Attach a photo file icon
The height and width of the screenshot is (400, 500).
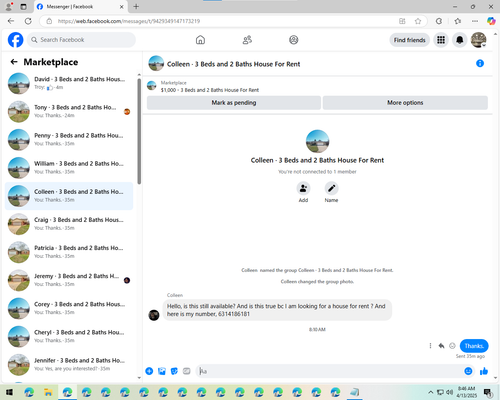pyautogui.click(x=162, y=371)
